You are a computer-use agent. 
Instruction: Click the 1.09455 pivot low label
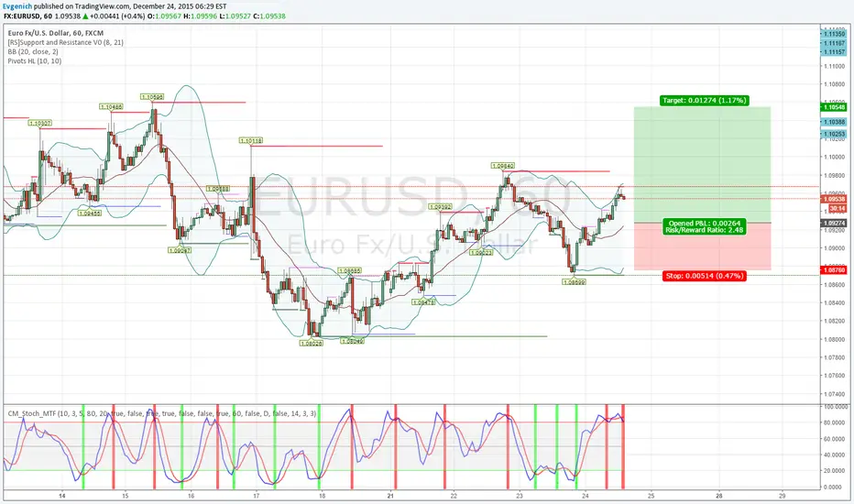(x=89, y=213)
